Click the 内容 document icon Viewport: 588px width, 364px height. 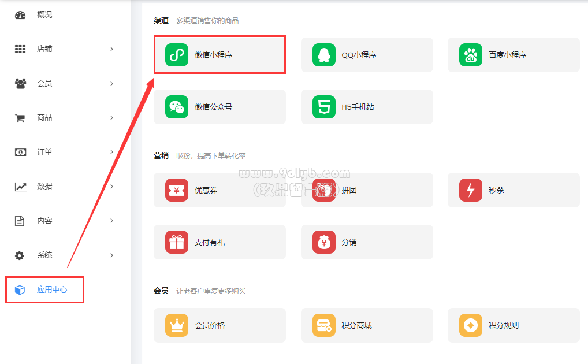tap(20, 221)
